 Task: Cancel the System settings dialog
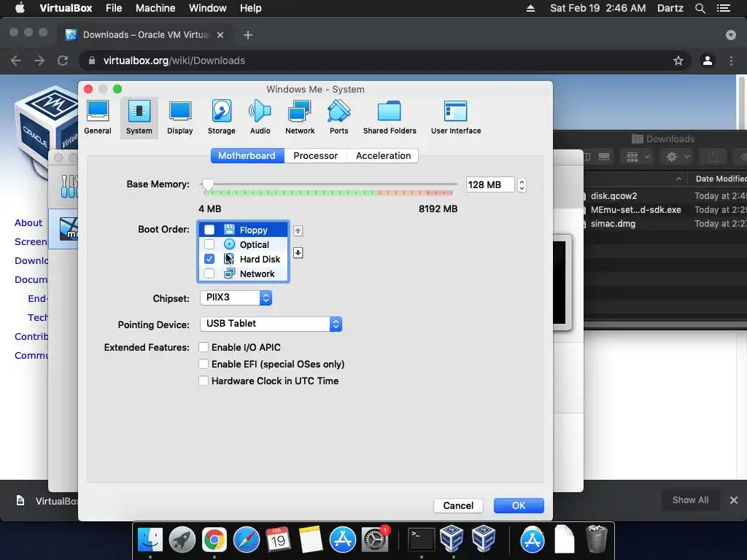[458, 506]
